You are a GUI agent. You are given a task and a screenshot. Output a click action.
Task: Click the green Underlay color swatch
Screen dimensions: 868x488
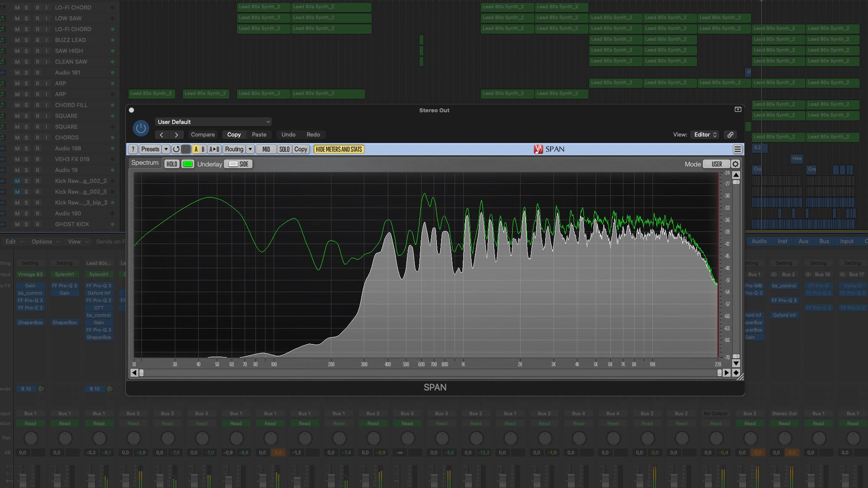(187, 164)
